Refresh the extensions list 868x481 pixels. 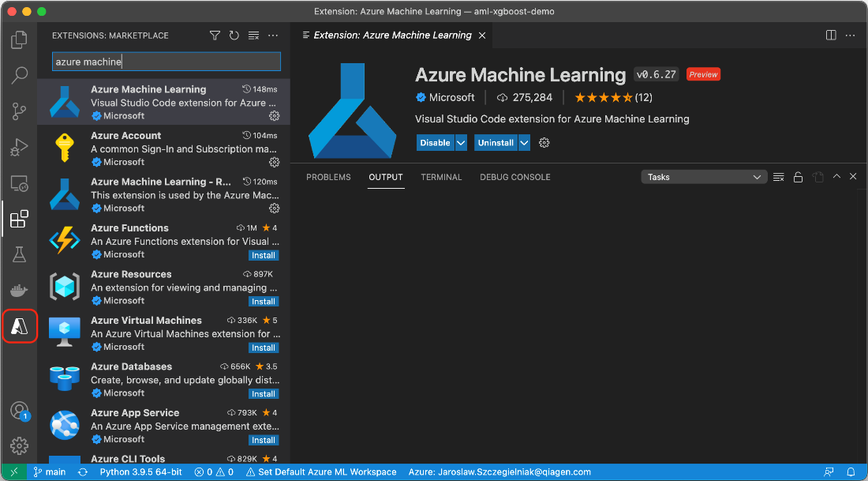pyautogui.click(x=234, y=36)
